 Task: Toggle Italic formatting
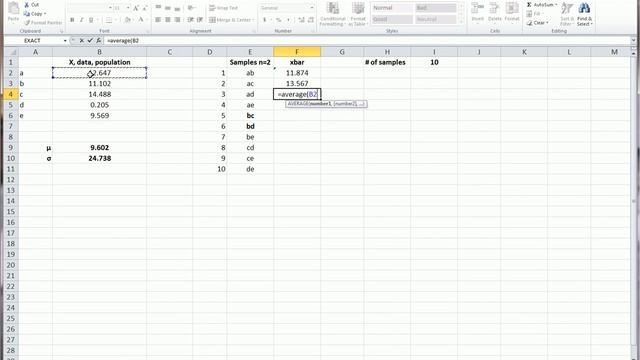point(82,20)
